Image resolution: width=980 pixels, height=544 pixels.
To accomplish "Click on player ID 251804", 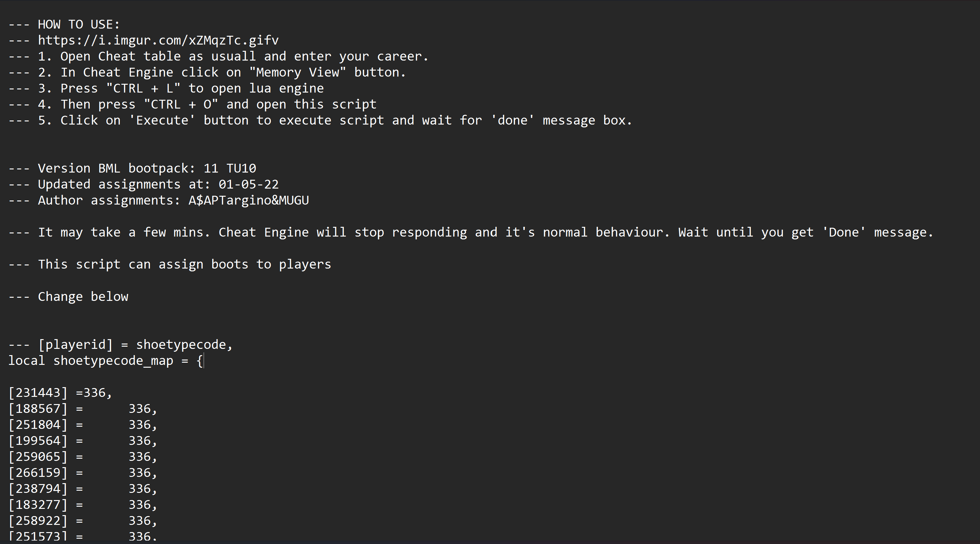I will 38,424.
